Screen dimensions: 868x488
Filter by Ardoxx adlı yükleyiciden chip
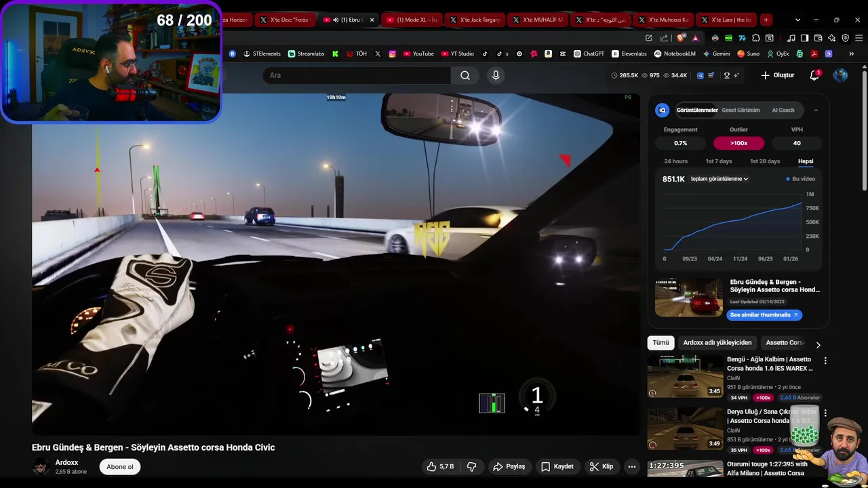tap(717, 343)
